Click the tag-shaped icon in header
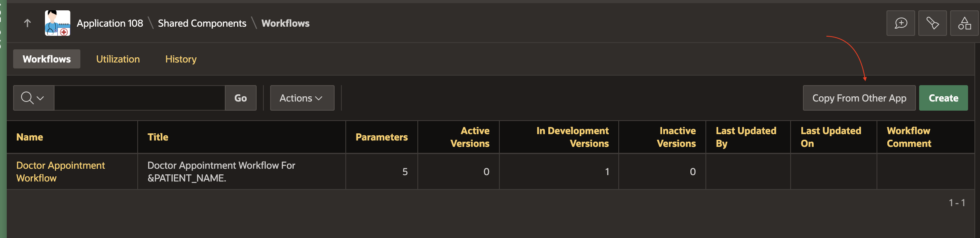This screenshot has height=238, width=980. pyautogui.click(x=932, y=23)
